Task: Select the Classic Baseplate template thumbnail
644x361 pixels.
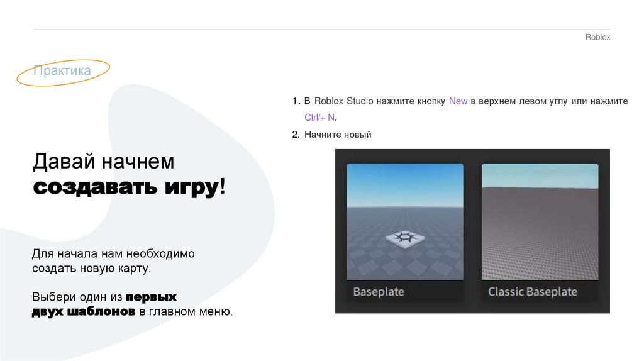Action: [540, 222]
